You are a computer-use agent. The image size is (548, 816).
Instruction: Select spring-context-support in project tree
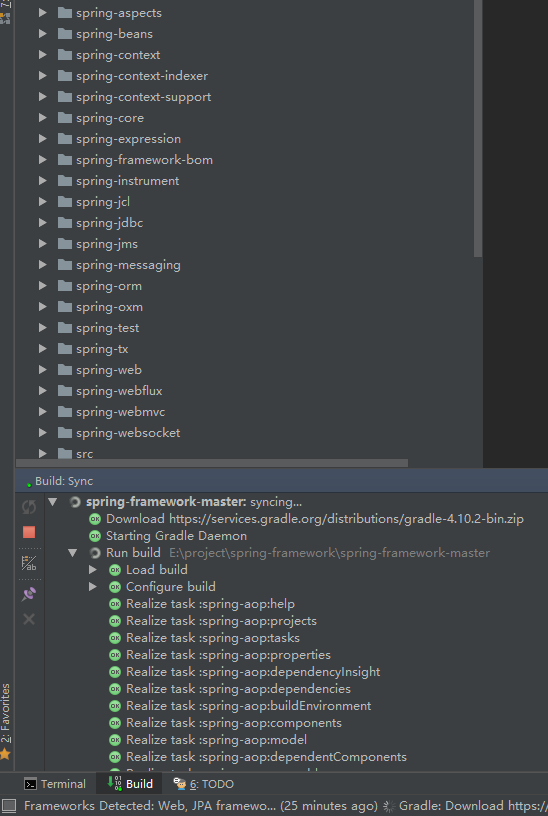pyautogui.click(x=143, y=97)
